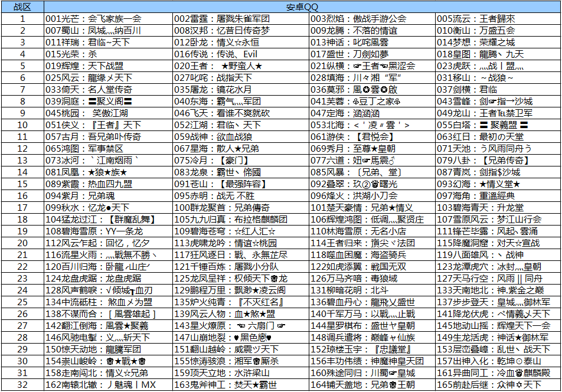Select cell 104猛龙过江：【群魔乱舞】
This screenshot has height=392, width=562.
108,220
